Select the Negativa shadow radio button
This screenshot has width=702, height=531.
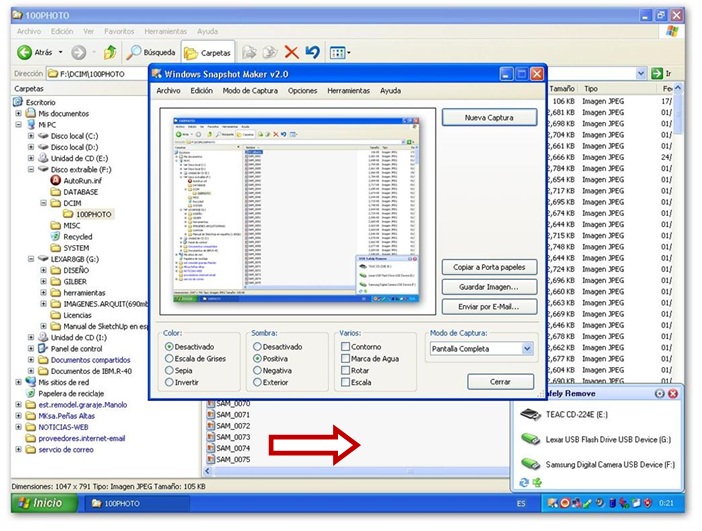coord(257,370)
